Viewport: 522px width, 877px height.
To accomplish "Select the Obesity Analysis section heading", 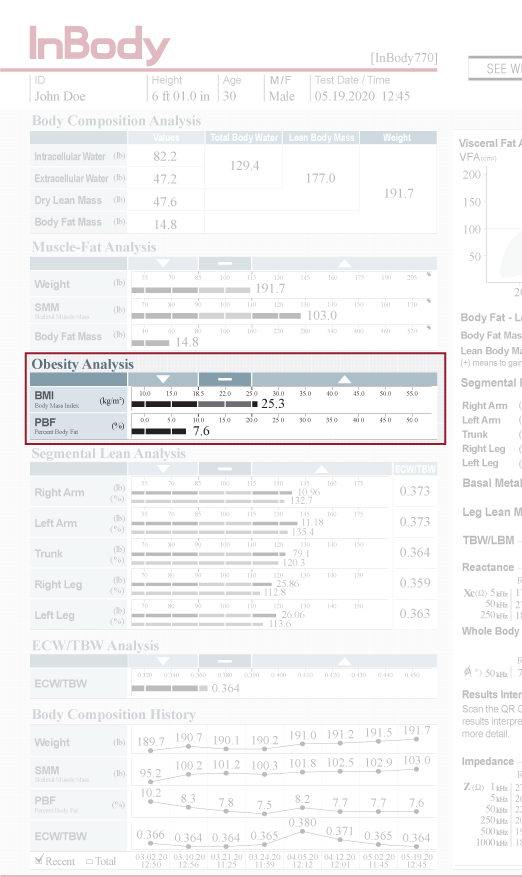I will click(83, 364).
